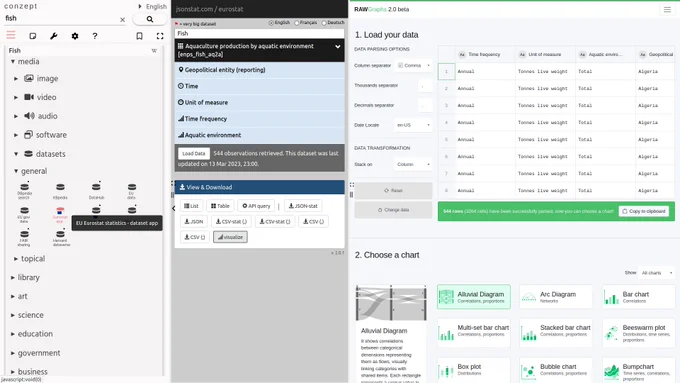Viewport: 680px width, 383px height.
Task: Open the conzept hamburger menu
Action: (11, 35)
